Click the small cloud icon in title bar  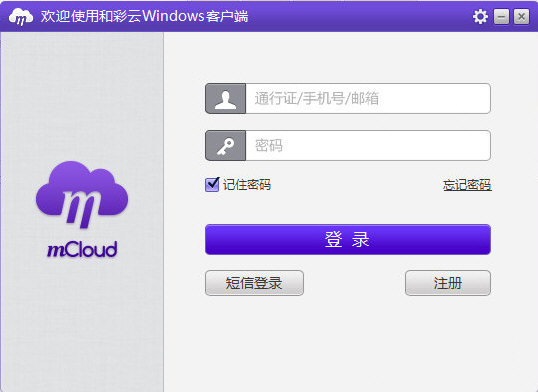point(21,17)
